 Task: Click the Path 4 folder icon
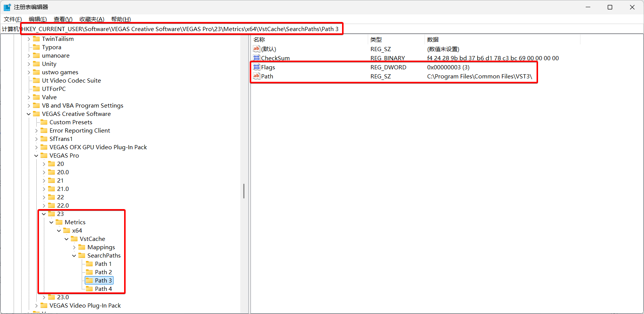89,289
